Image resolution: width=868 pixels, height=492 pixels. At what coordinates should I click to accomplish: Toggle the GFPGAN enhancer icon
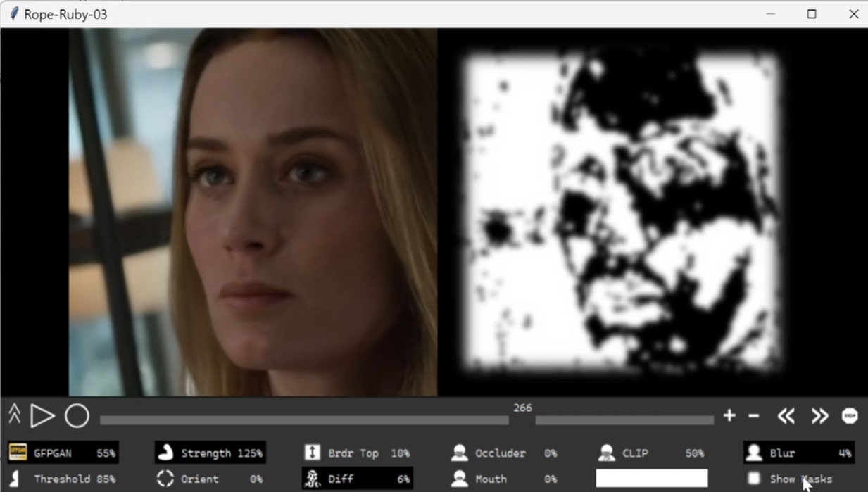click(x=18, y=453)
